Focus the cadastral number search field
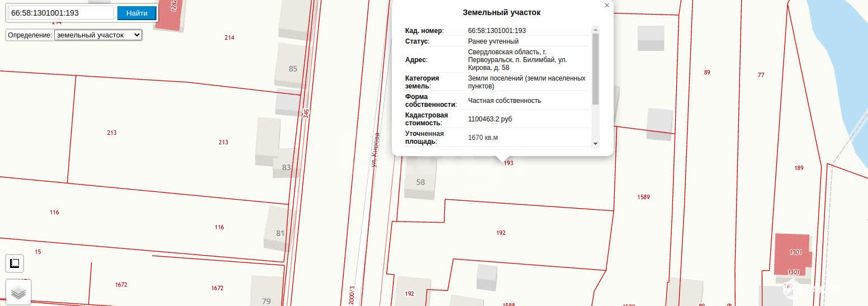 (61, 13)
